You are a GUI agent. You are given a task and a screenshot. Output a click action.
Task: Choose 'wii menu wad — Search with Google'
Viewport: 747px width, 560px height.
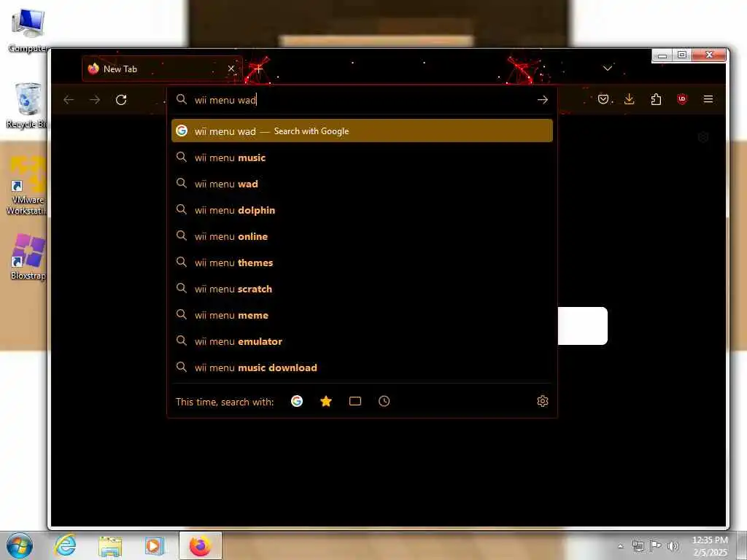(362, 131)
